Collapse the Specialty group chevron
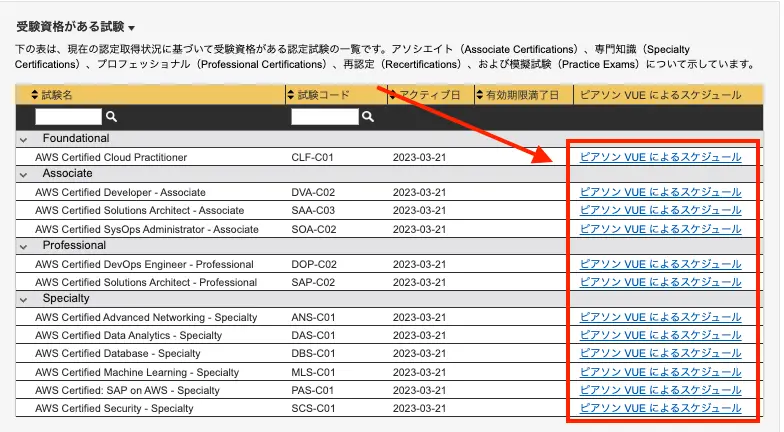Screen dimensions: 784x432 (x=24, y=300)
